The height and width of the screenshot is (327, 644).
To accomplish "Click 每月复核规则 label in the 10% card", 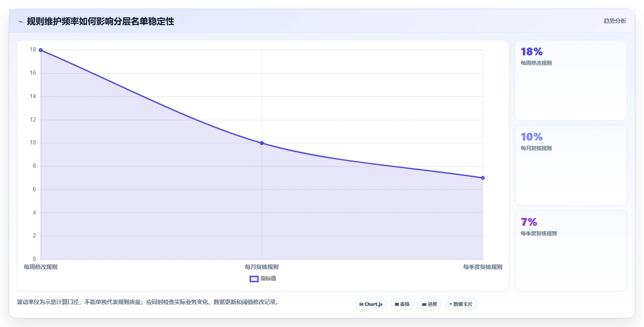I will 536,148.
